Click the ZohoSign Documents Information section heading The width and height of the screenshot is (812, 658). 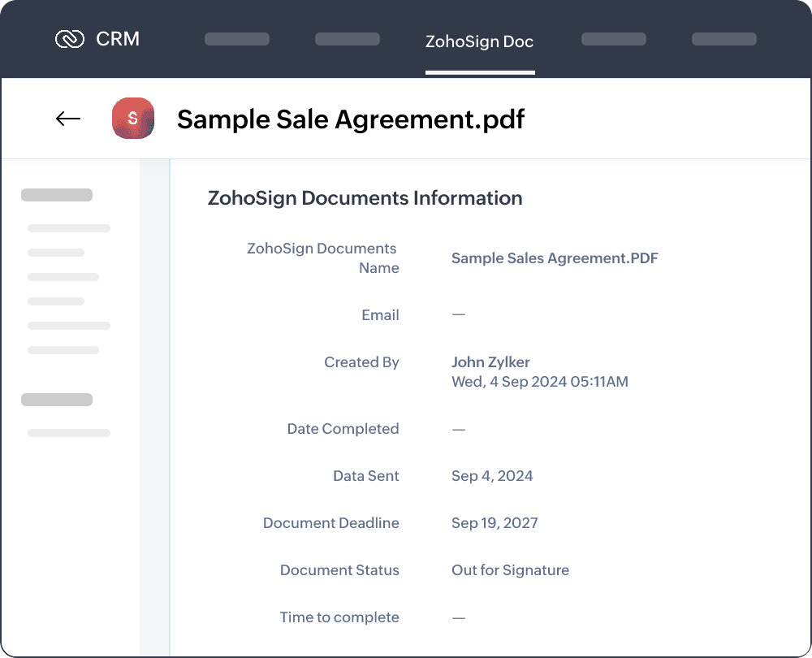pos(365,198)
